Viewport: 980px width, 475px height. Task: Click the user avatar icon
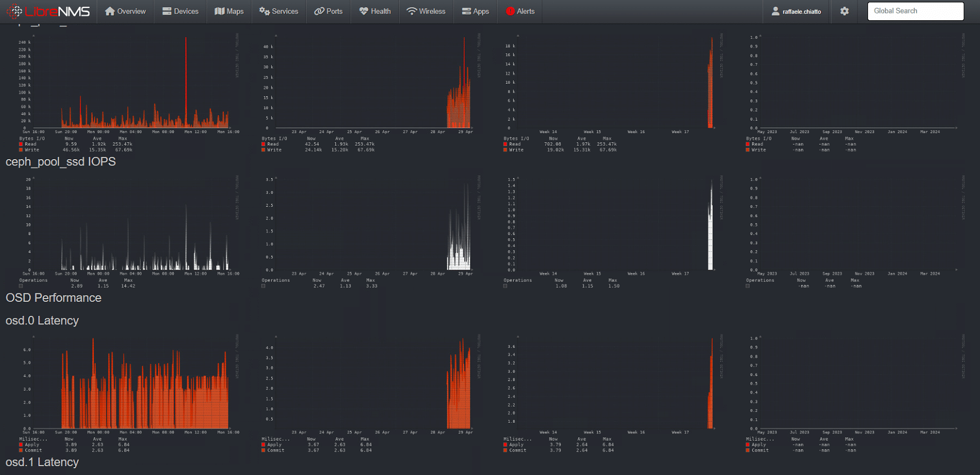pyautogui.click(x=776, y=11)
